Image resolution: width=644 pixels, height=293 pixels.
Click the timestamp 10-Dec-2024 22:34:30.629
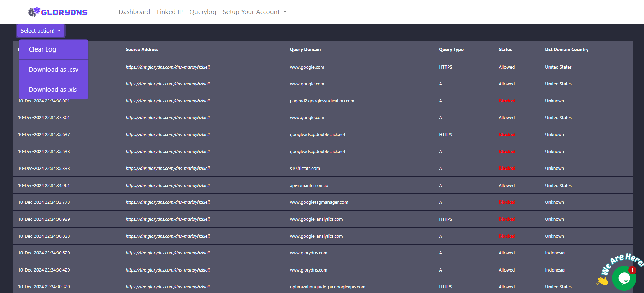pos(44,253)
